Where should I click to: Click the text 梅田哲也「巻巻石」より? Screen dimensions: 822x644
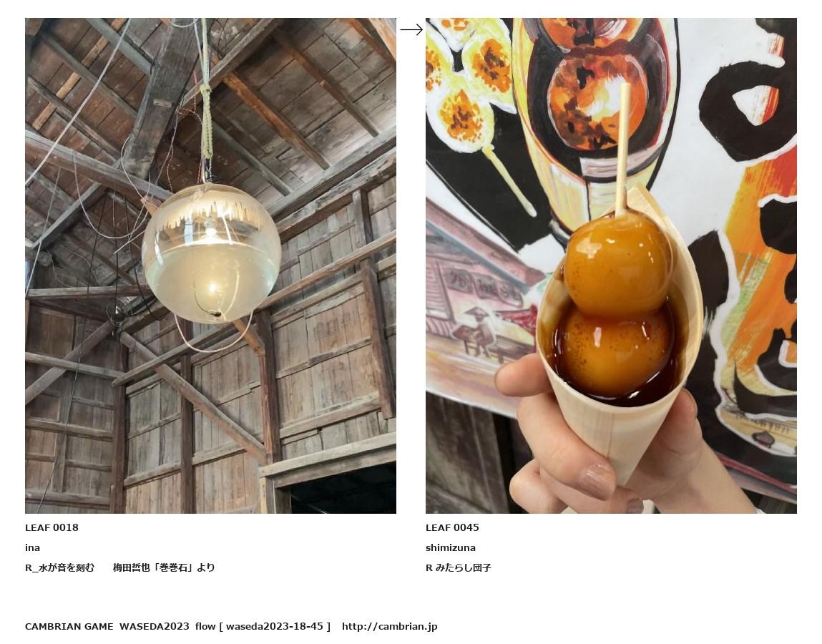pyautogui.click(x=164, y=567)
